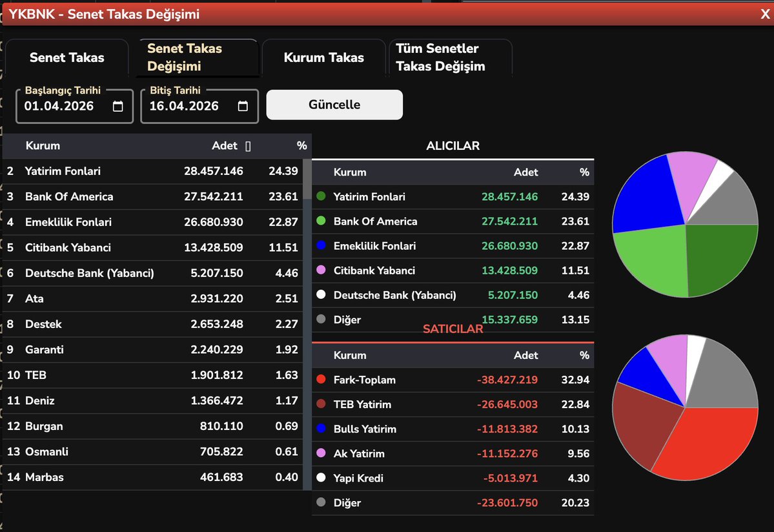Click the Kurum header in SATICILAR table
The height and width of the screenshot is (532, 774).
pos(350,355)
